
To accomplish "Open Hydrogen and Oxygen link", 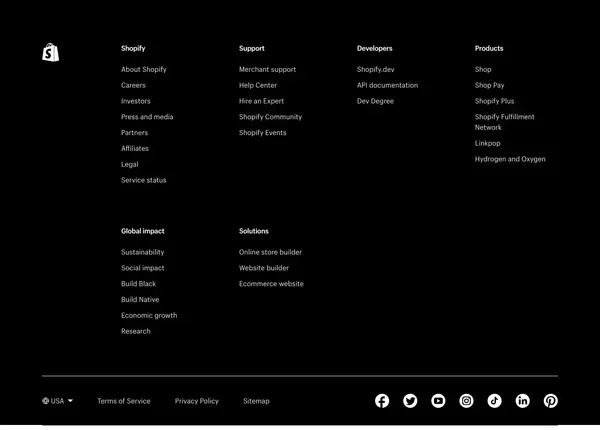I will pos(510,159).
